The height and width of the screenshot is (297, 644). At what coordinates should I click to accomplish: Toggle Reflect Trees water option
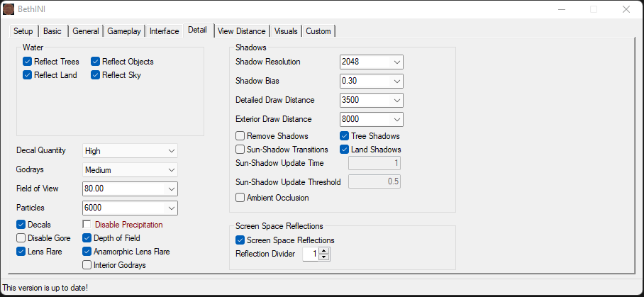point(28,62)
